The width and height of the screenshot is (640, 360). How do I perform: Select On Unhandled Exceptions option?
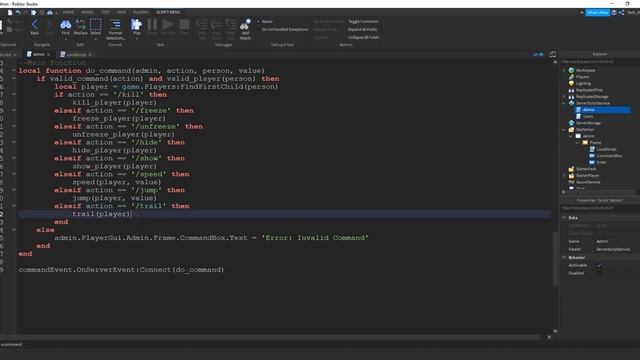(285, 29)
